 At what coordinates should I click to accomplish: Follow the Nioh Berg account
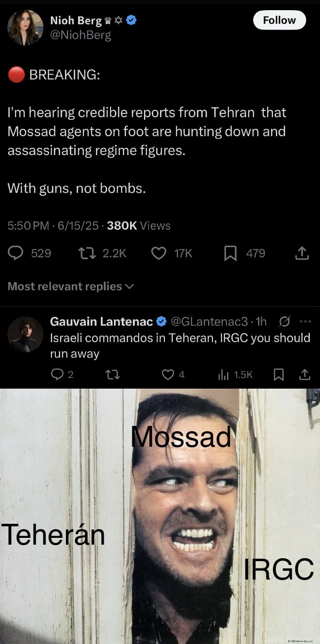coord(279,20)
